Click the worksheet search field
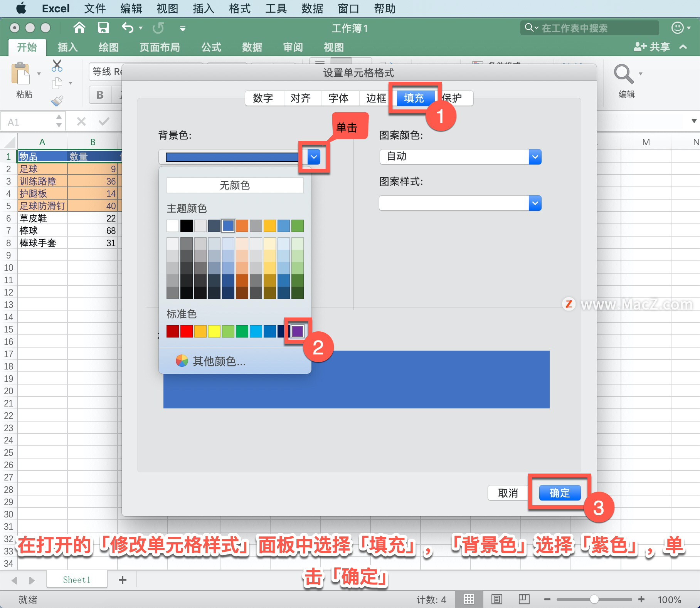Screen dimensions: 700x608 (x=589, y=28)
